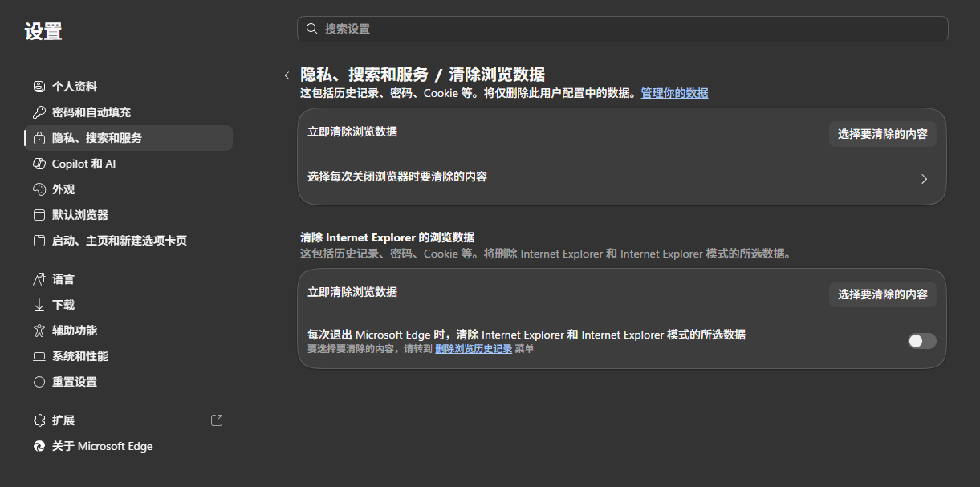Click 隐私、搜索和服务 in the breadcrumb title
Image resolution: width=980 pixels, height=487 pixels.
[364, 75]
